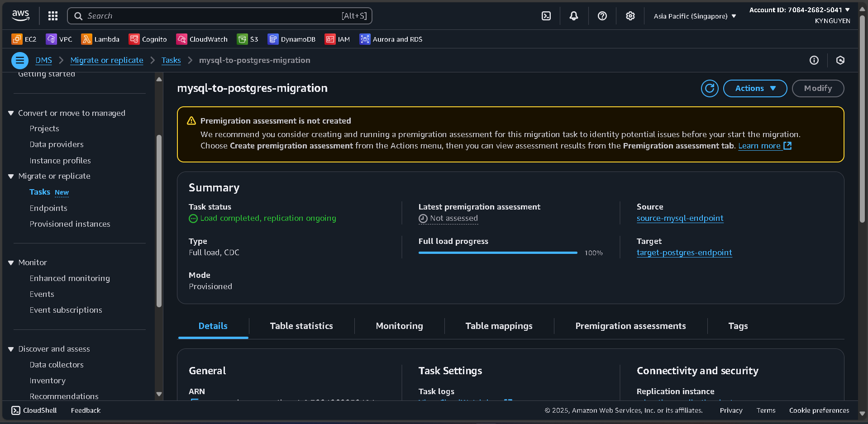Click the Full load progress bar

tap(498, 252)
